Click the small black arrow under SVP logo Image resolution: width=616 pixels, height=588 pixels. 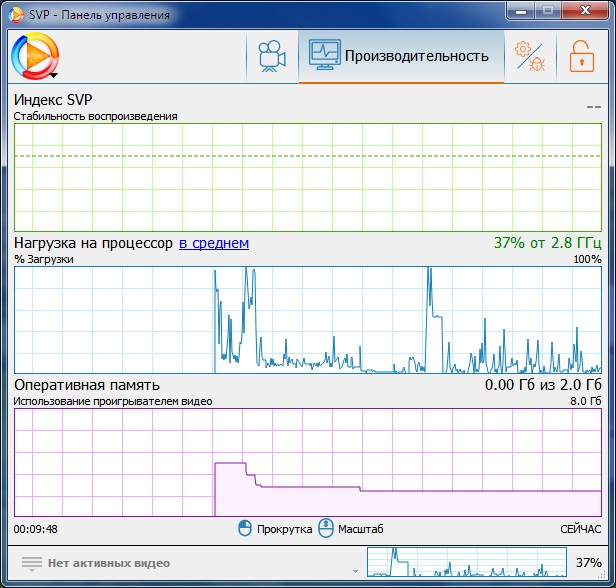54,75
